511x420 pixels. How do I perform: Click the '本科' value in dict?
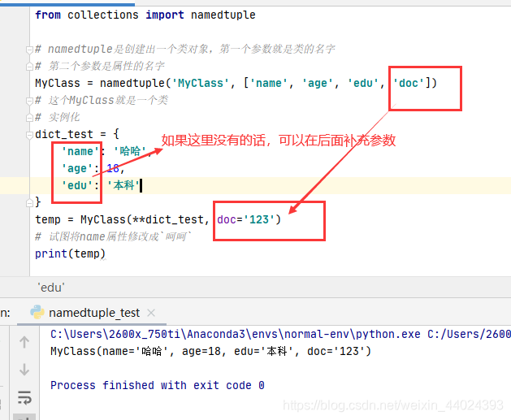click(x=123, y=185)
